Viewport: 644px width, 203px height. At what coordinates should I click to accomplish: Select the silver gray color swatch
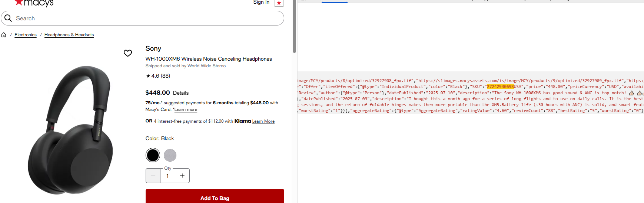click(x=170, y=155)
